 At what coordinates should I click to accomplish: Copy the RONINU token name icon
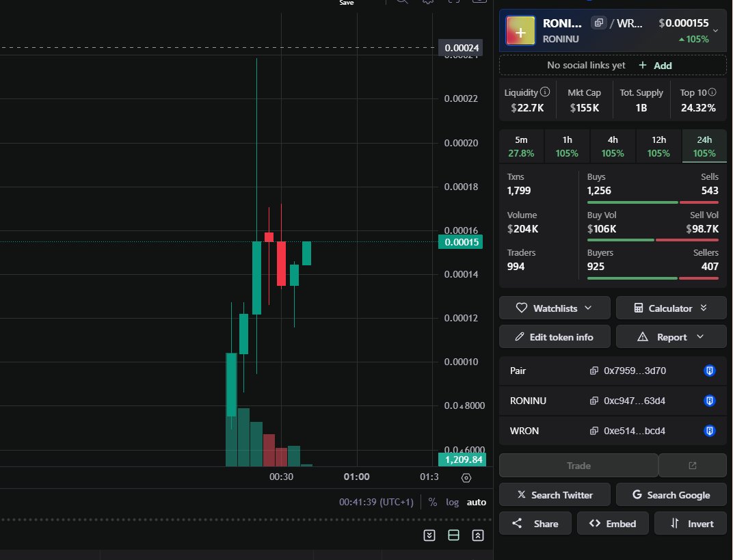point(598,23)
